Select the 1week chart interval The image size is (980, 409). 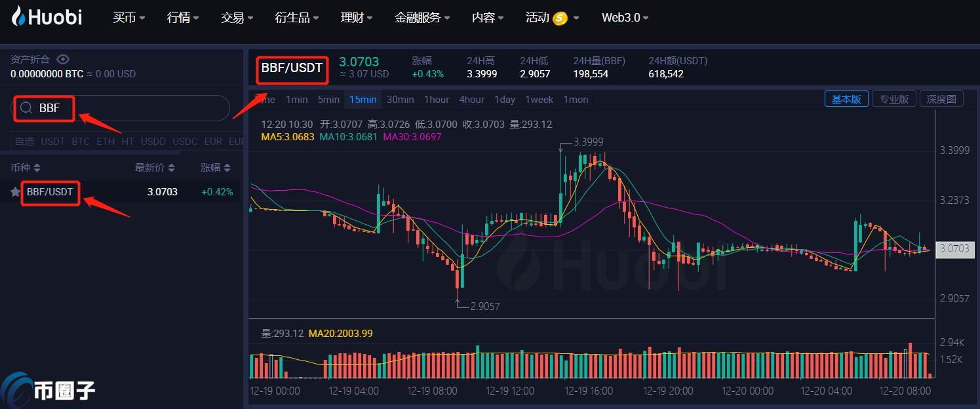click(539, 100)
